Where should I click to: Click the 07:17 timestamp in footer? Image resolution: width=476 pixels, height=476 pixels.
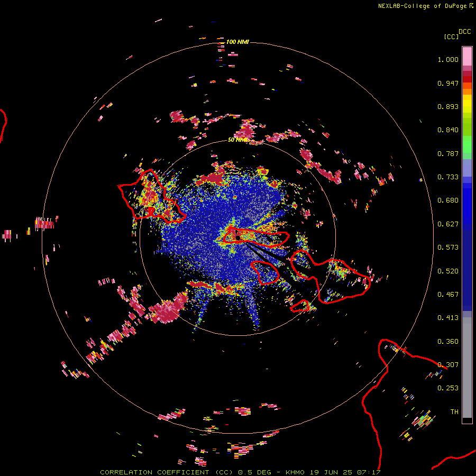click(369, 472)
